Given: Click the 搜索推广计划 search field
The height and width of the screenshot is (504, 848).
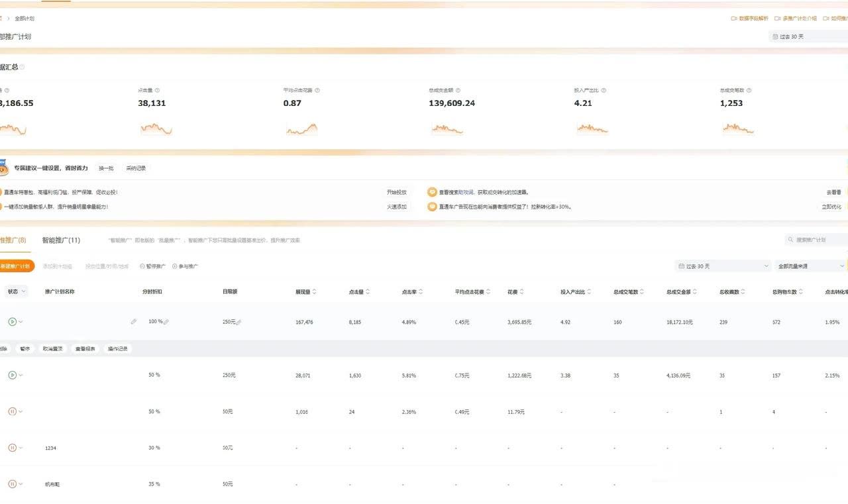Looking at the screenshot, I should click(816, 240).
